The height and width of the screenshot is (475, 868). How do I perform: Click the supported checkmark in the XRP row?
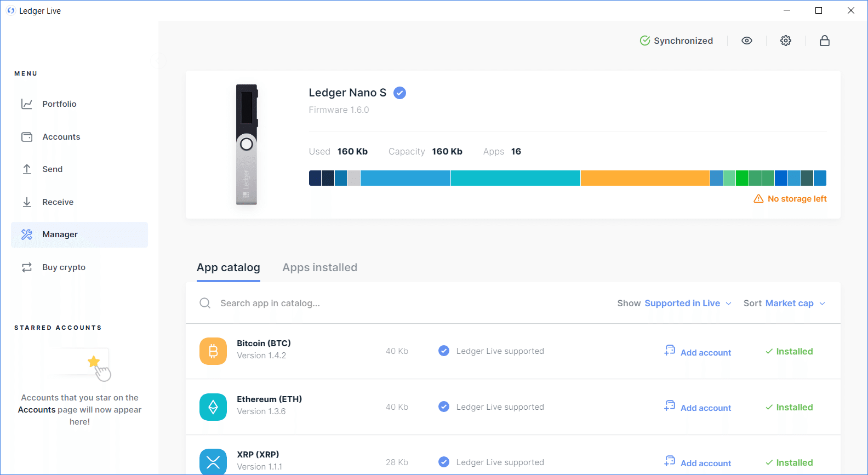[444, 462]
